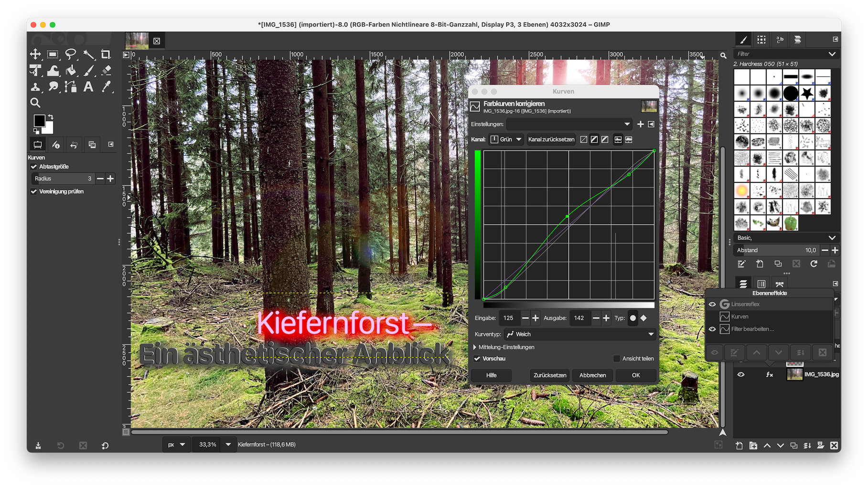This screenshot has width=868, height=488.
Task: Select the Unified Transform tool
Action: point(35,71)
